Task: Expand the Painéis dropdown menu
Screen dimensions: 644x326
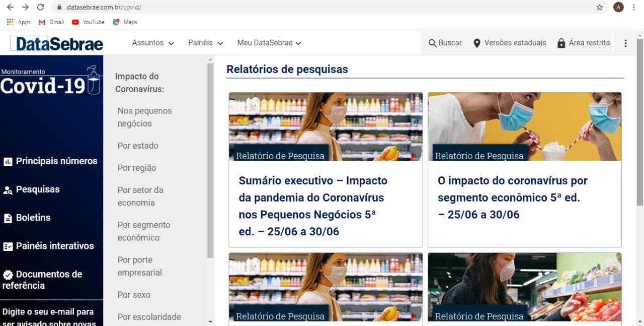Action: (205, 43)
